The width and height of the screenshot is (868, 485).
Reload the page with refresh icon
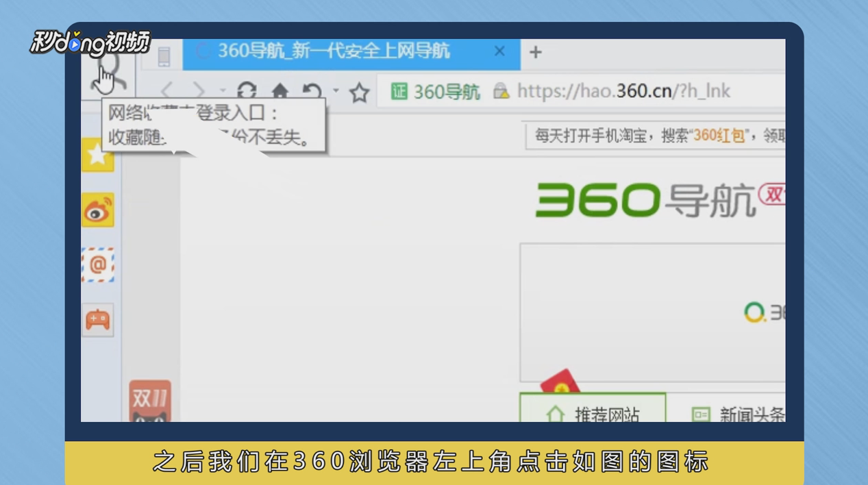click(x=247, y=91)
